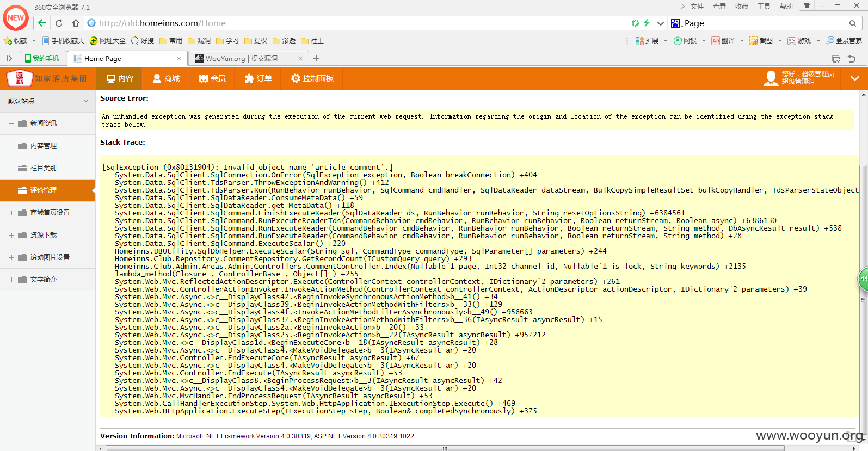Select the 控制面板 navigation tab

(312, 78)
